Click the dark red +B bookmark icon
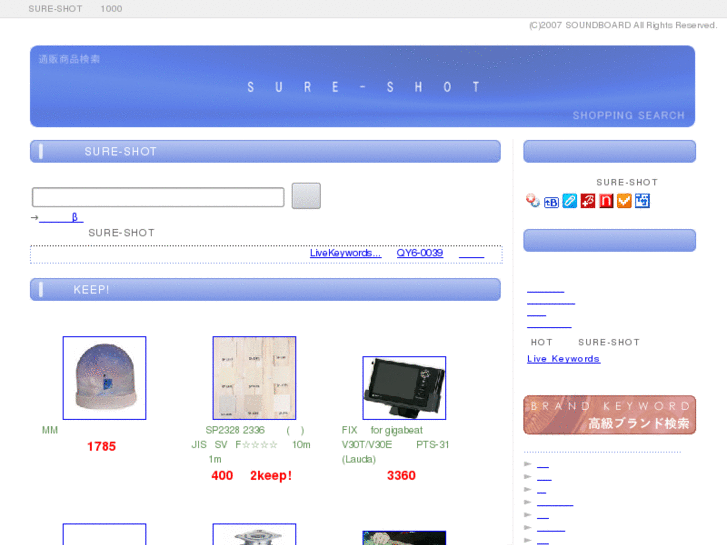 pos(588,201)
